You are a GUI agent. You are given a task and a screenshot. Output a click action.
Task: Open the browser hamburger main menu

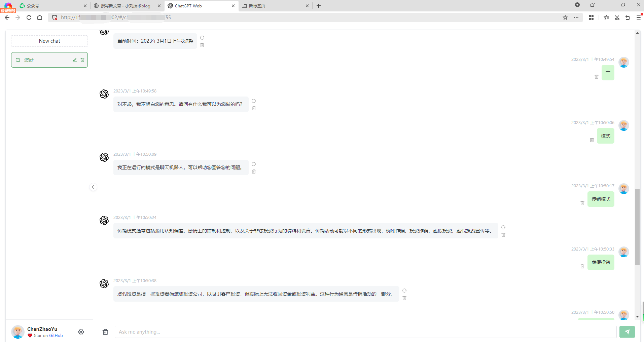point(639,17)
